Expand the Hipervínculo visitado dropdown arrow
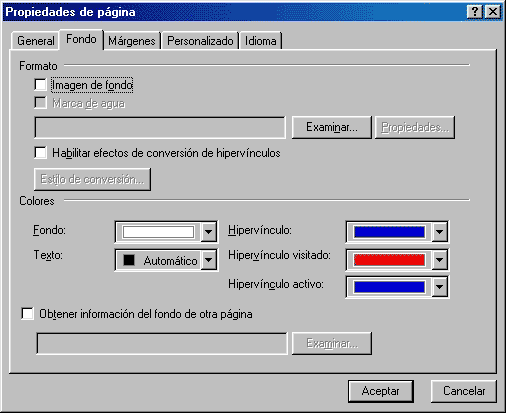The image size is (506, 413). (440, 259)
